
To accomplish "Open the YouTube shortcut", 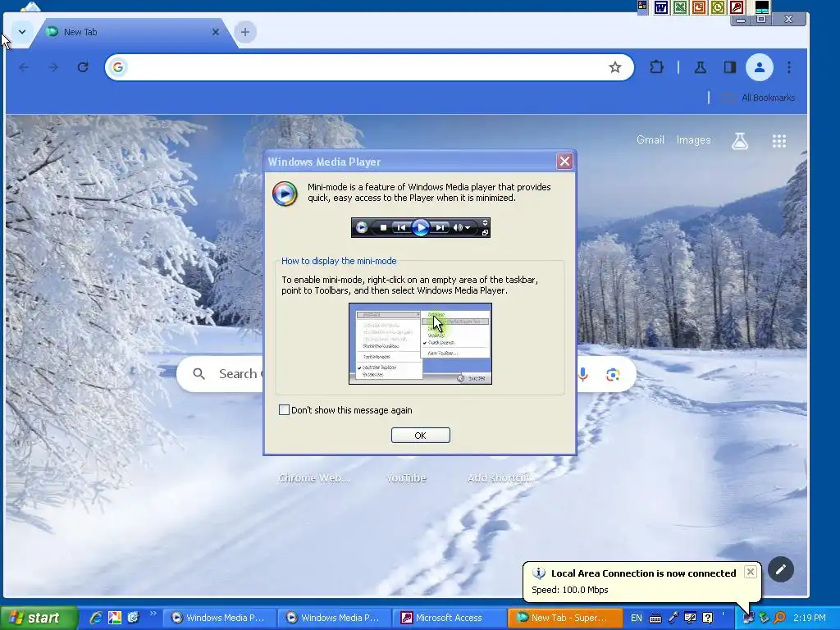I will pos(406,477).
